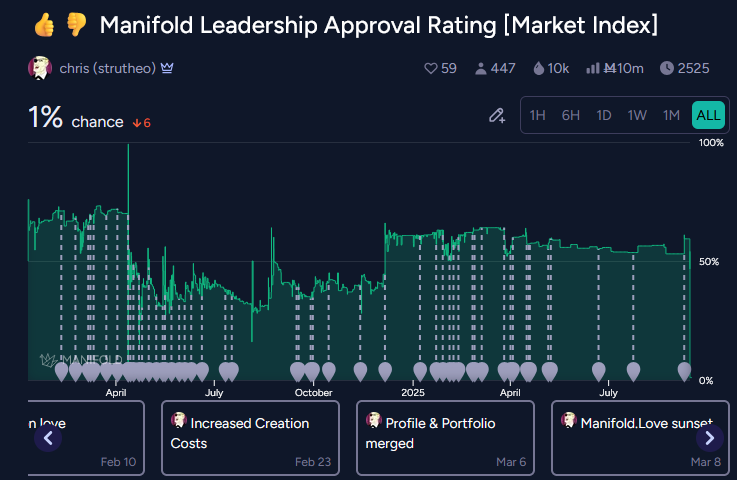Click the liquidity droplet icon

[x=539, y=69]
